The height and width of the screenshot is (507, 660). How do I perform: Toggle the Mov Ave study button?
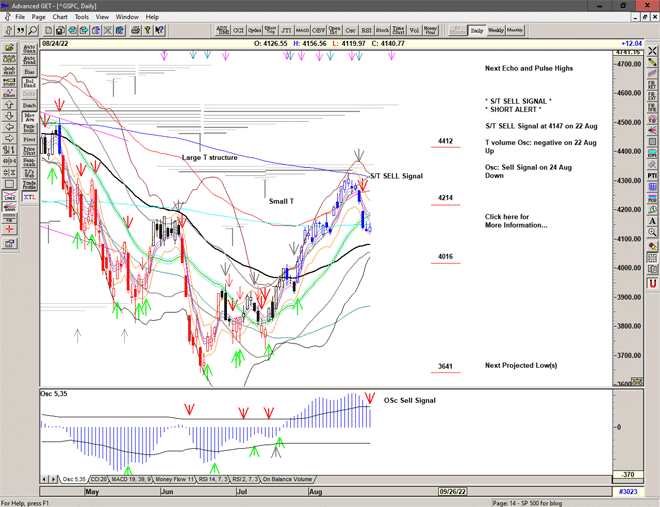click(x=29, y=117)
